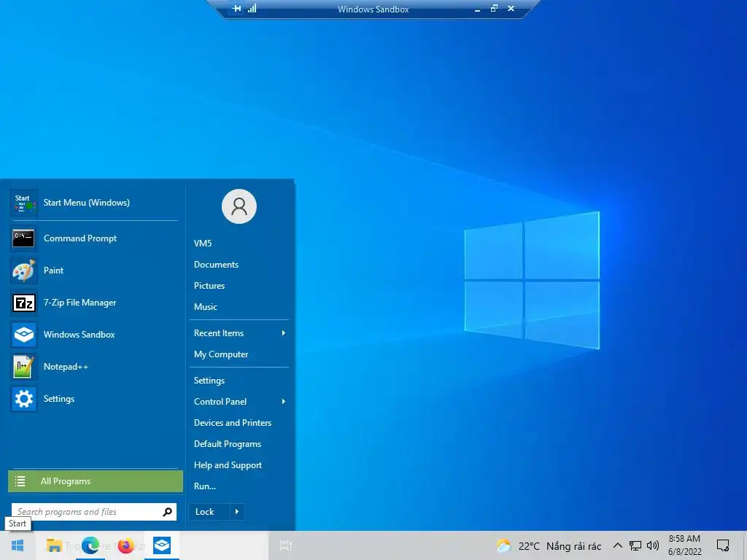Launch Command Prompt from start menu

click(x=94, y=238)
